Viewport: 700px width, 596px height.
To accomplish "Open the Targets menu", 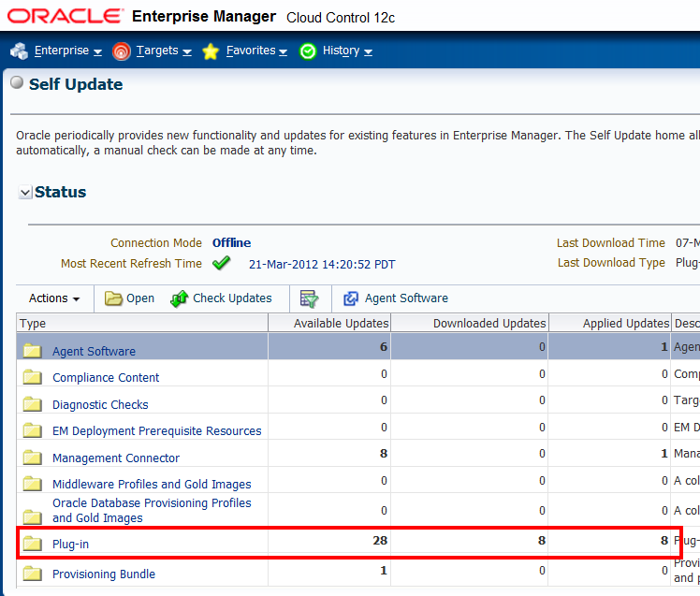I will pyautogui.click(x=164, y=51).
